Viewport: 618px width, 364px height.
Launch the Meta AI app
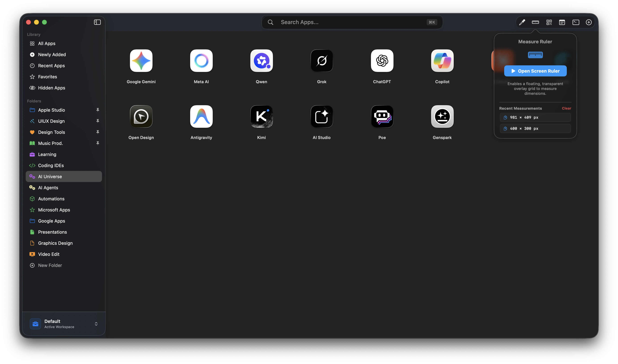pyautogui.click(x=201, y=61)
